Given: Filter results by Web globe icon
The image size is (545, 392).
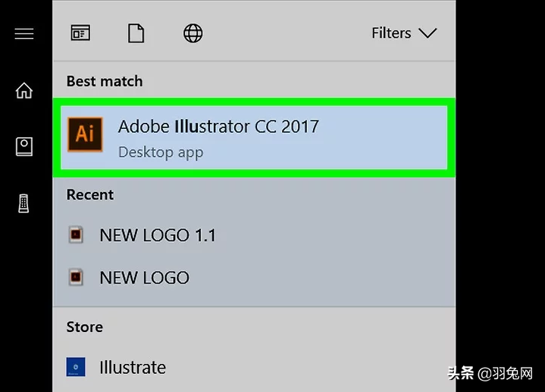Looking at the screenshot, I should point(193,33).
